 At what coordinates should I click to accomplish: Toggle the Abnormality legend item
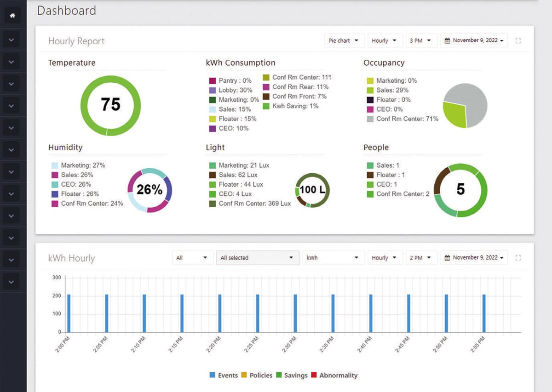point(334,375)
